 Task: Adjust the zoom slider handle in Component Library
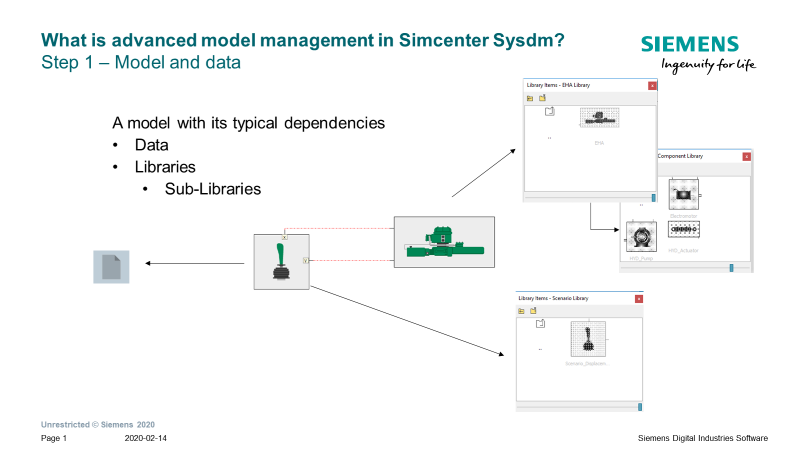(x=731, y=268)
